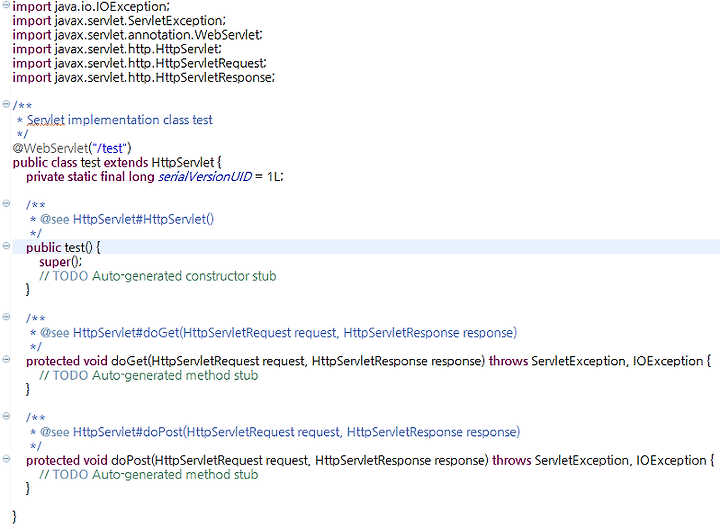
Task: Click the public class test declaration
Action: coord(117,163)
